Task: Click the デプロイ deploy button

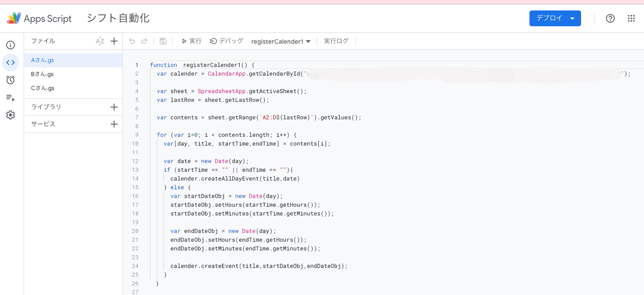Action: pyautogui.click(x=555, y=18)
